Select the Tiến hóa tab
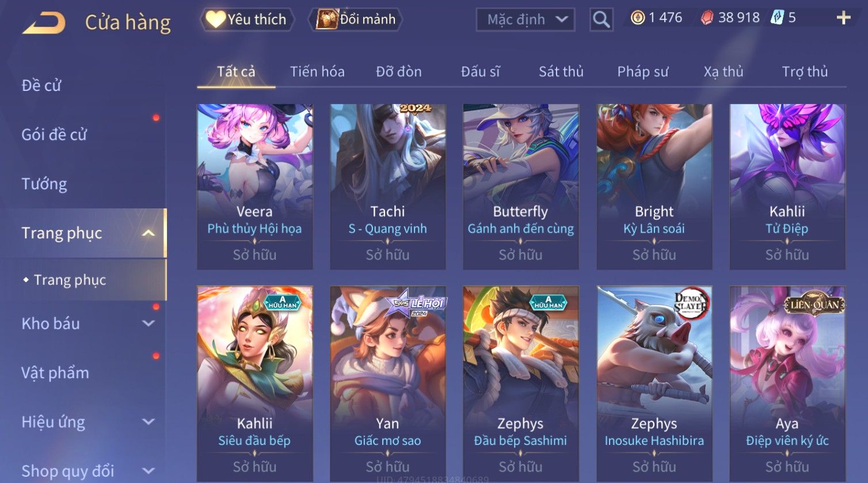 point(317,71)
